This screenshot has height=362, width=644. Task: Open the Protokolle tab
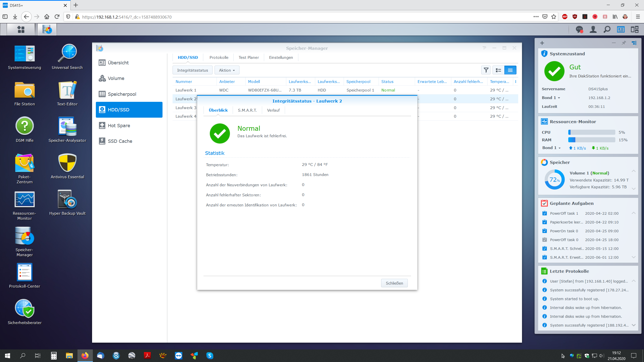click(219, 57)
